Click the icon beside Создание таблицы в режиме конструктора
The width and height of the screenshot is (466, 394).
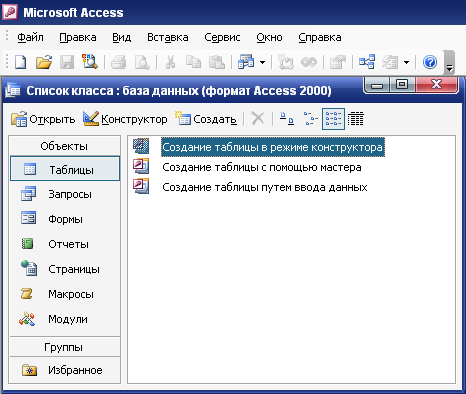coord(141,146)
